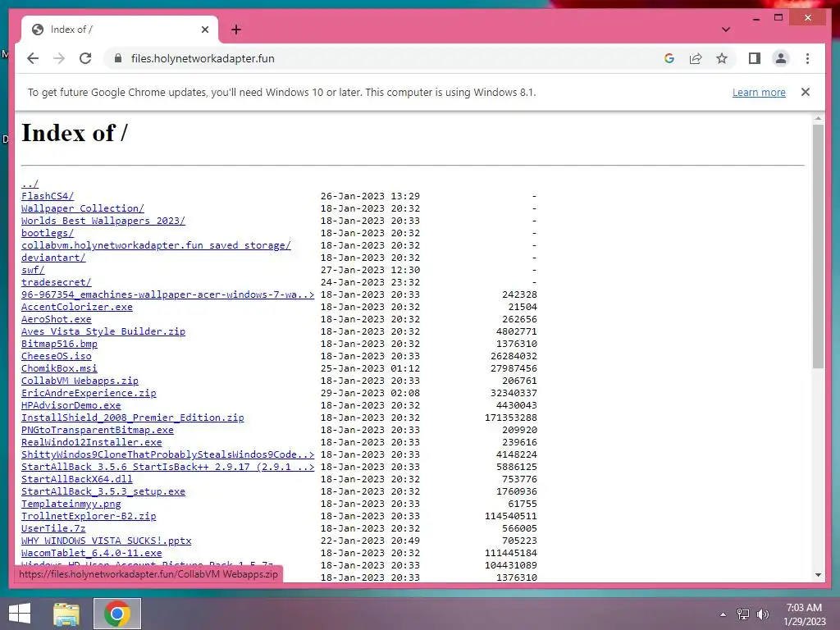
Task: Open Wallpaper Collection/ folder
Action: 83,208
